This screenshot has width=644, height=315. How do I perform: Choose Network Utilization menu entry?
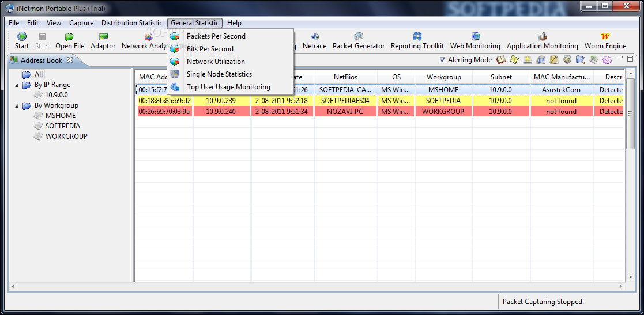coord(230,62)
